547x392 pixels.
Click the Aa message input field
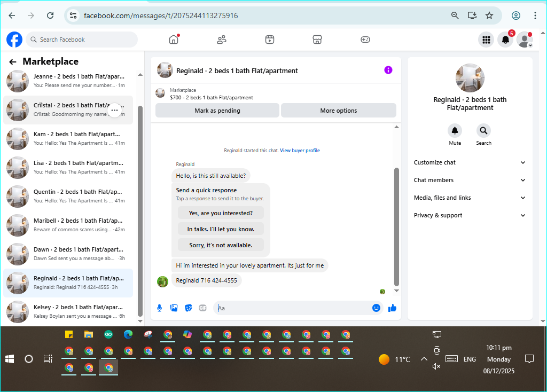click(x=293, y=308)
